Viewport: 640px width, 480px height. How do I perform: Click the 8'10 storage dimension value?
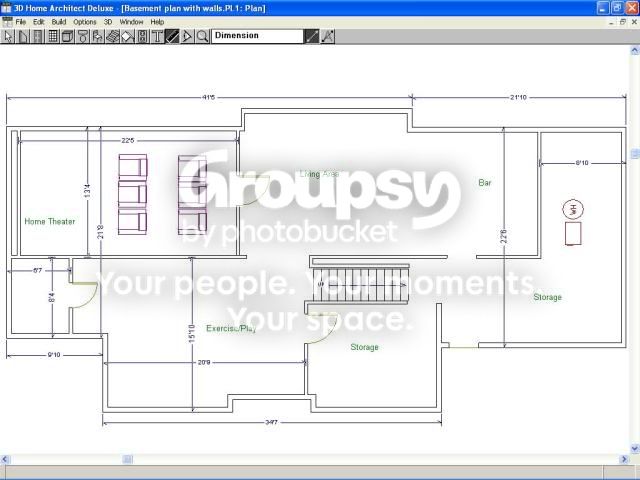[x=582, y=162]
